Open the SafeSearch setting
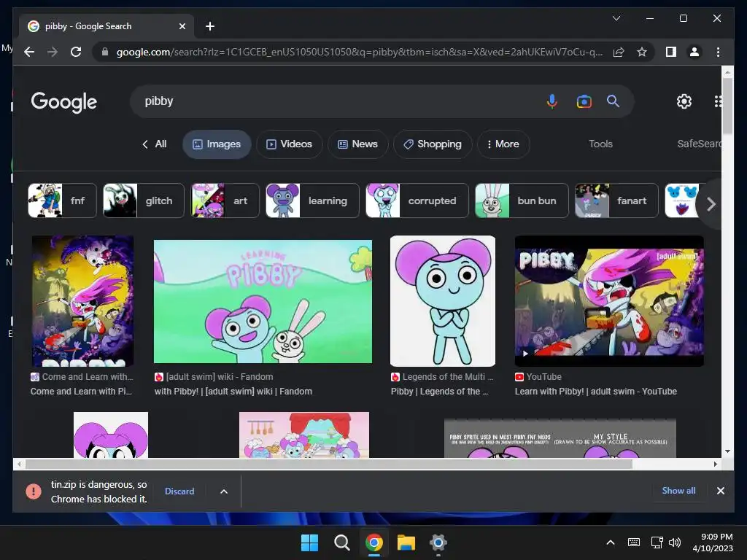Viewport: 747px width, 560px height. [699, 144]
